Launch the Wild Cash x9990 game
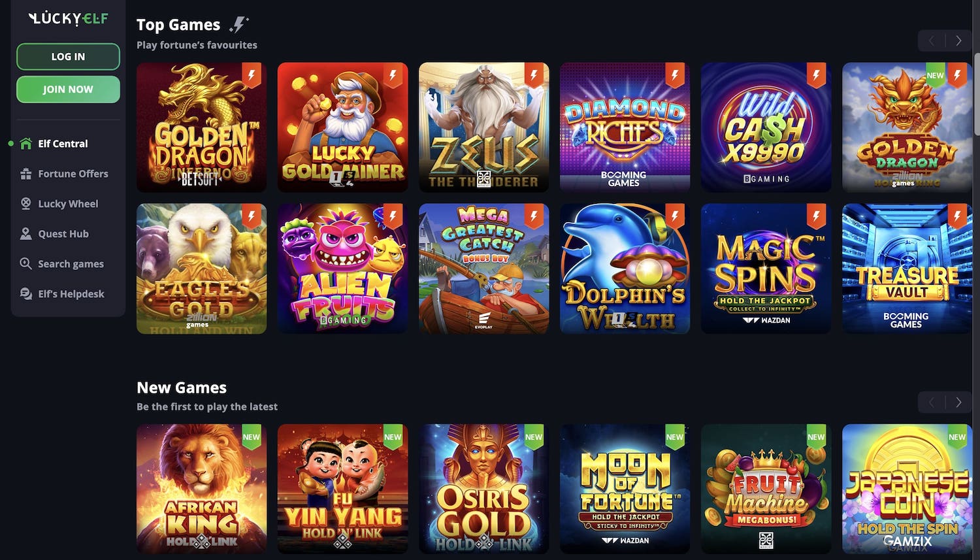Viewport: 980px width, 560px height. (x=766, y=127)
